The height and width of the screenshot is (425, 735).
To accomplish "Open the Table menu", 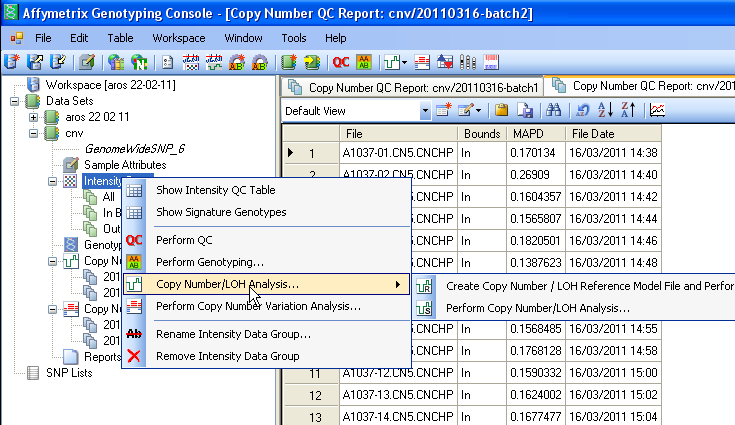I will tap(120, 38).
